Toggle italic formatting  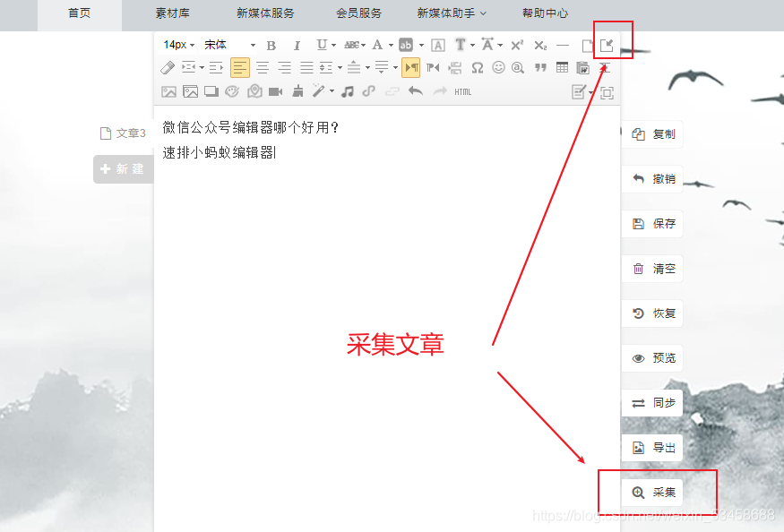[x=297, y=46]
